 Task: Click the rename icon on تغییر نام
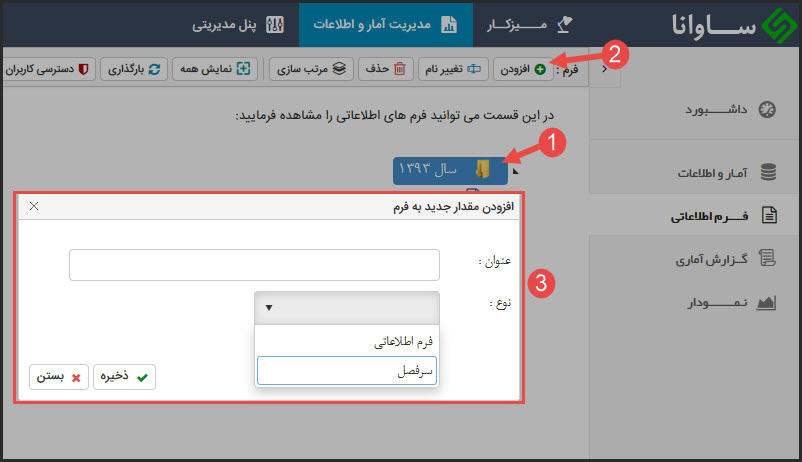[x=474, y=69]
